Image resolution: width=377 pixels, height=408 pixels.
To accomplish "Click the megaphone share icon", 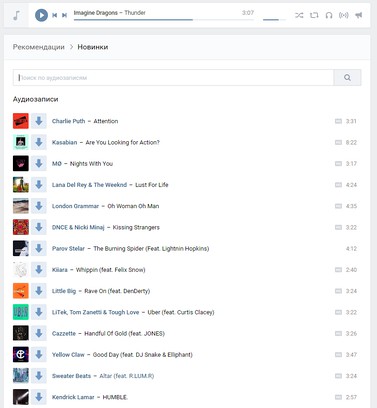I will pyautogui.click(x=359, y=15).
